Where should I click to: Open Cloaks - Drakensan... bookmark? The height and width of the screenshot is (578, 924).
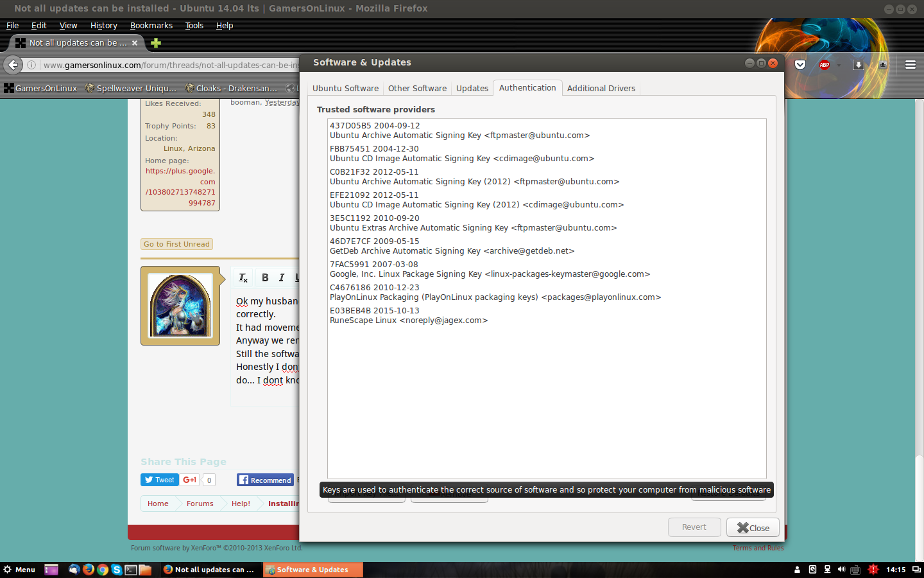click(x=231, y=88)
